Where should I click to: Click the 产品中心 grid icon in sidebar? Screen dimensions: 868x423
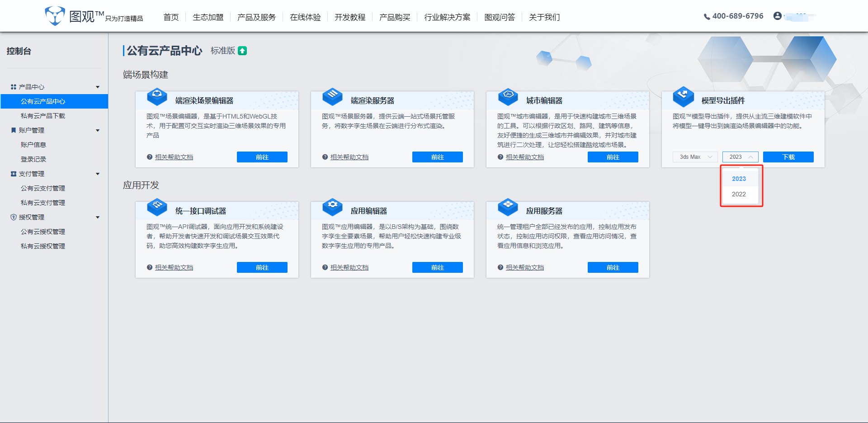click(14, 87)
